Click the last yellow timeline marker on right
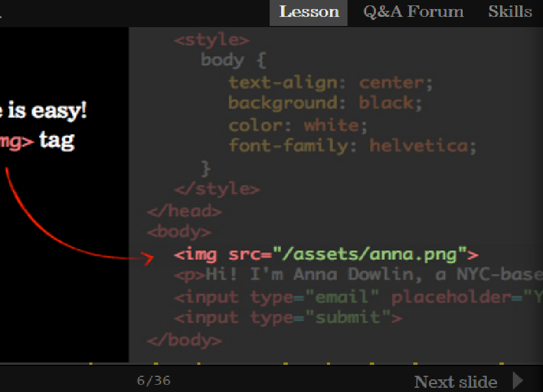The width and height of the screenshot is (543, 392). coord(502,364)
